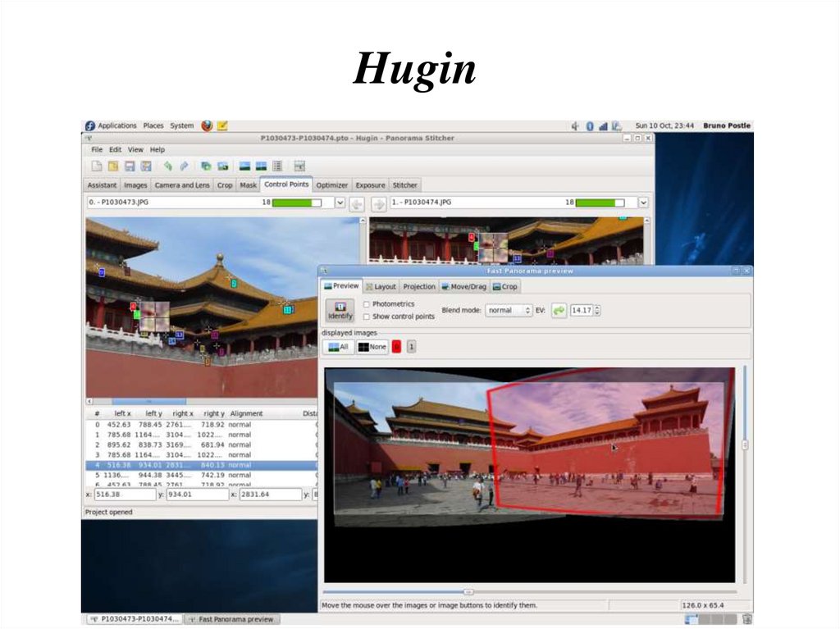
Task: Enable Show control points
Action: 366,316
